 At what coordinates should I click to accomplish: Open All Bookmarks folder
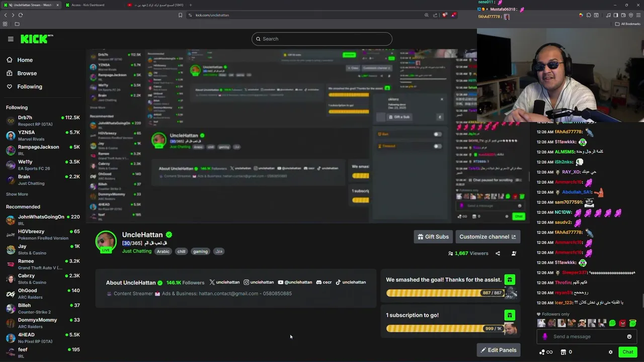tap(627, 24)
